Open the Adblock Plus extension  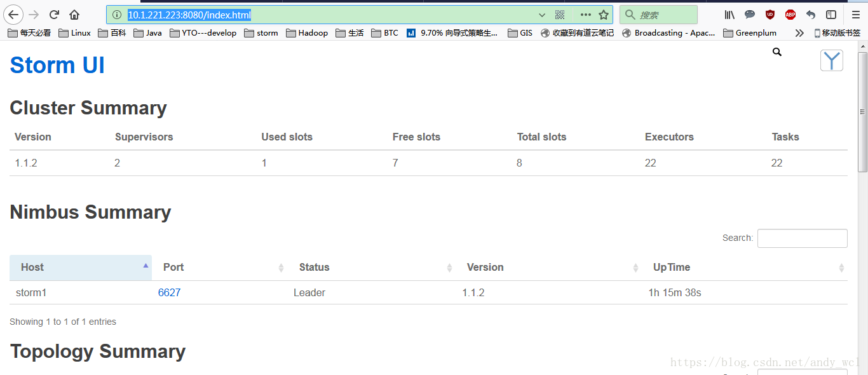coord(790,15)
